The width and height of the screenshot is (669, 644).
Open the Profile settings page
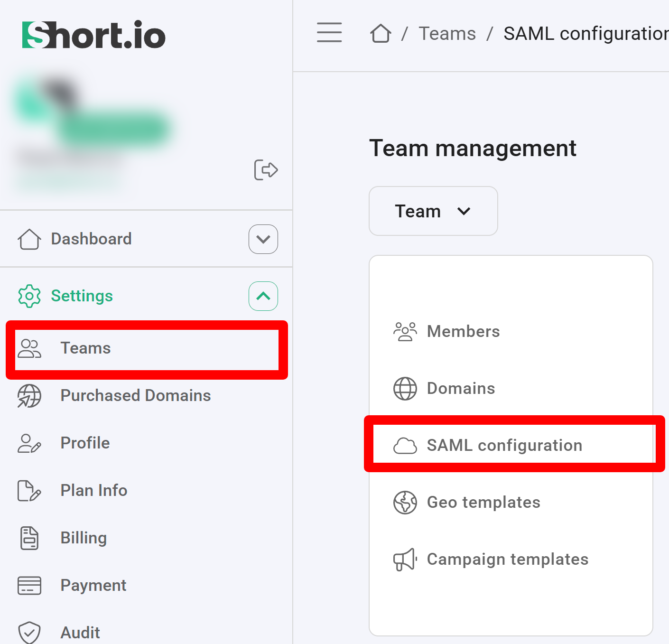click(85, 443)
